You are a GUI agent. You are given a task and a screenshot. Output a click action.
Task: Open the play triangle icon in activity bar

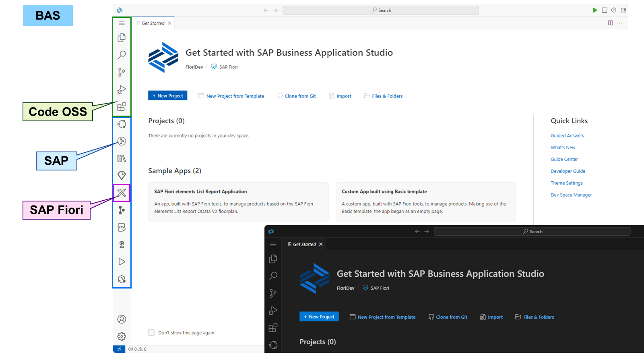click(122, 262)
